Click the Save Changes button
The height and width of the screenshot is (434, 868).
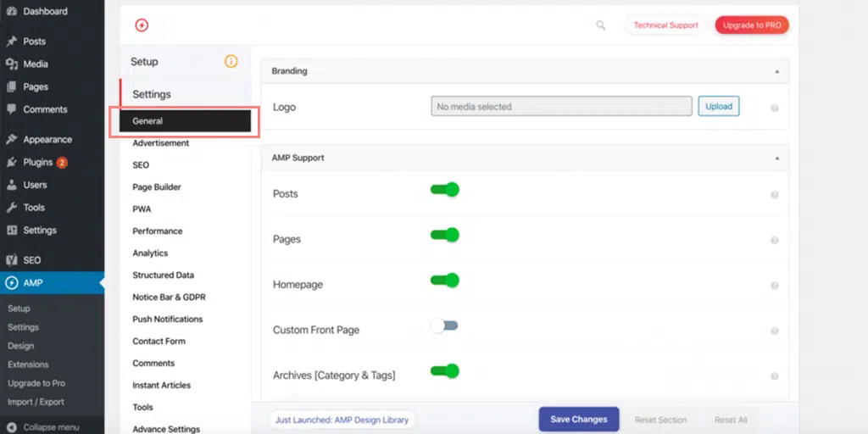(x=578, y=420)
